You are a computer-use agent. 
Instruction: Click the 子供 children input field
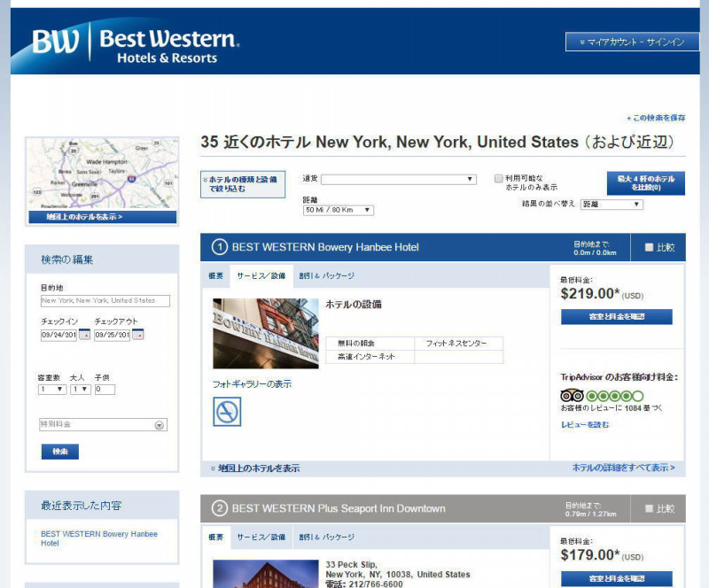click(x=105, y=390)
